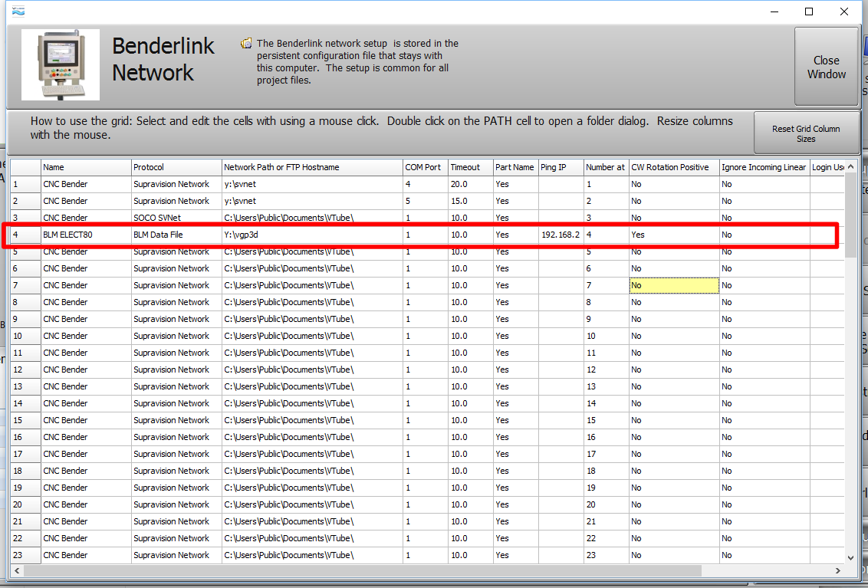868x588 pixels.
Task: Click the small note icon beside description
Action: pos(246,44)
